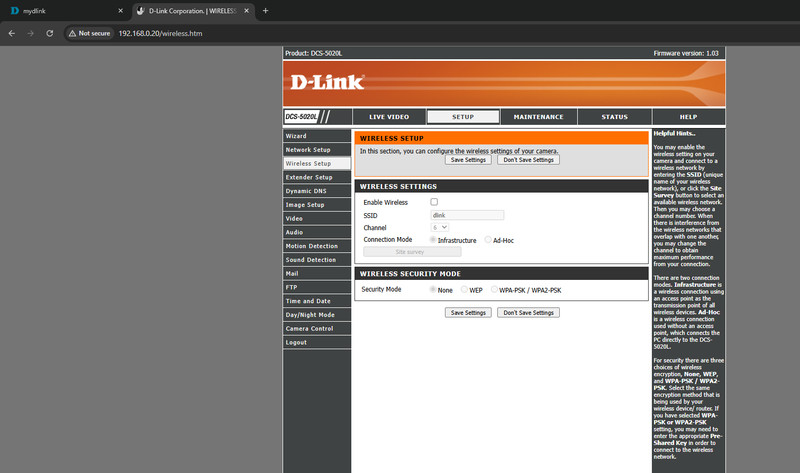Open Wizard in the sidebar
Screen dimensions: 800x473
(317, 136)
